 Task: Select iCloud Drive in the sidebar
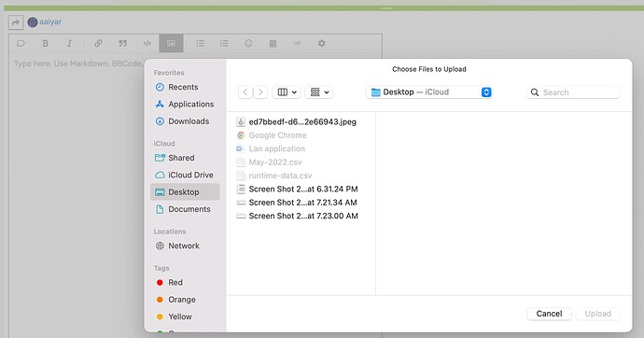(185, 175)
